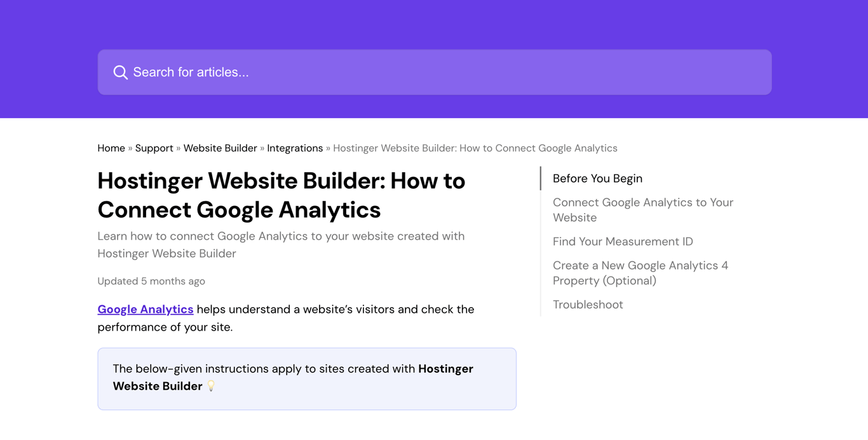The height and width of the screenshot is (440, 868).
Task: Click the active section indicator bar
Action: click(540, 179)
